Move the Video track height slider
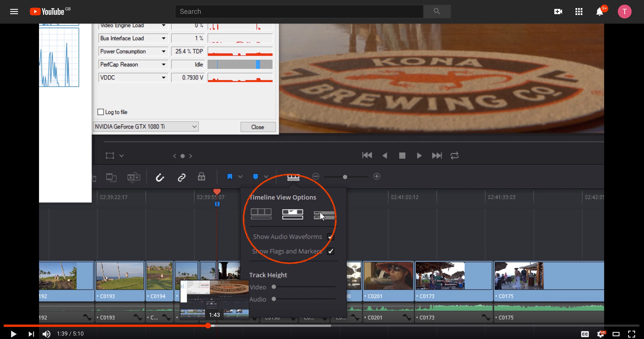This screenshot has height=339, width=644. click(274, 287)
